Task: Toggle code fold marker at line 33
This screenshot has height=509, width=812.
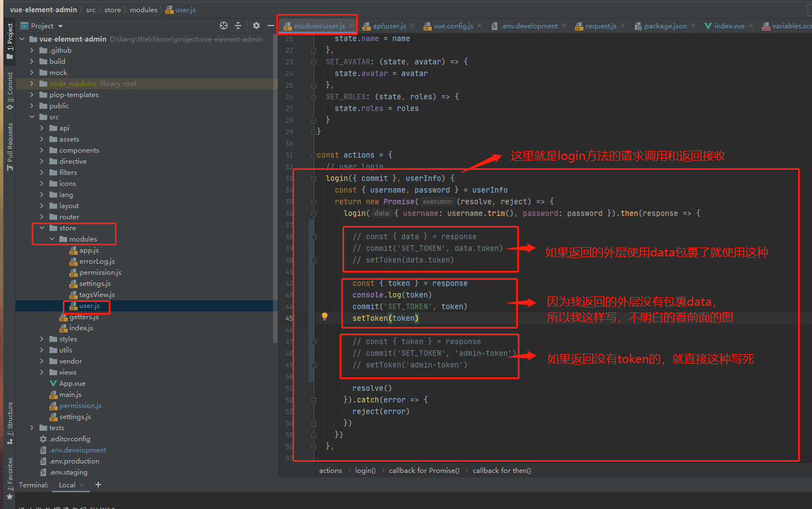Action: 314,178
